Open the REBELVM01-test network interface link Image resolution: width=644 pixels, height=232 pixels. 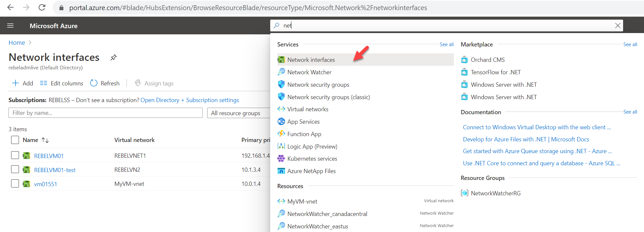(55, 170)
